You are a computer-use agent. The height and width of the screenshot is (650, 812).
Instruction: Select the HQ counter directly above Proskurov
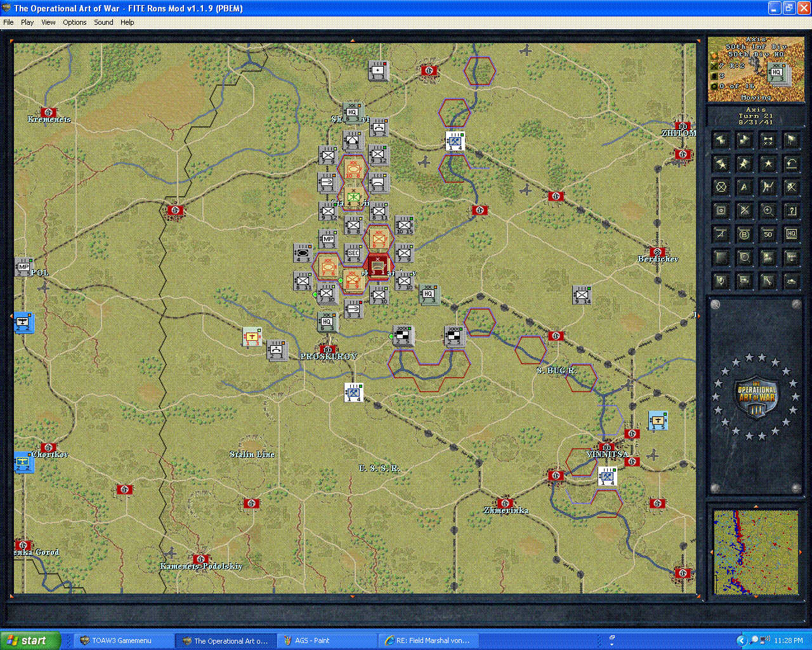pos(327,322)
